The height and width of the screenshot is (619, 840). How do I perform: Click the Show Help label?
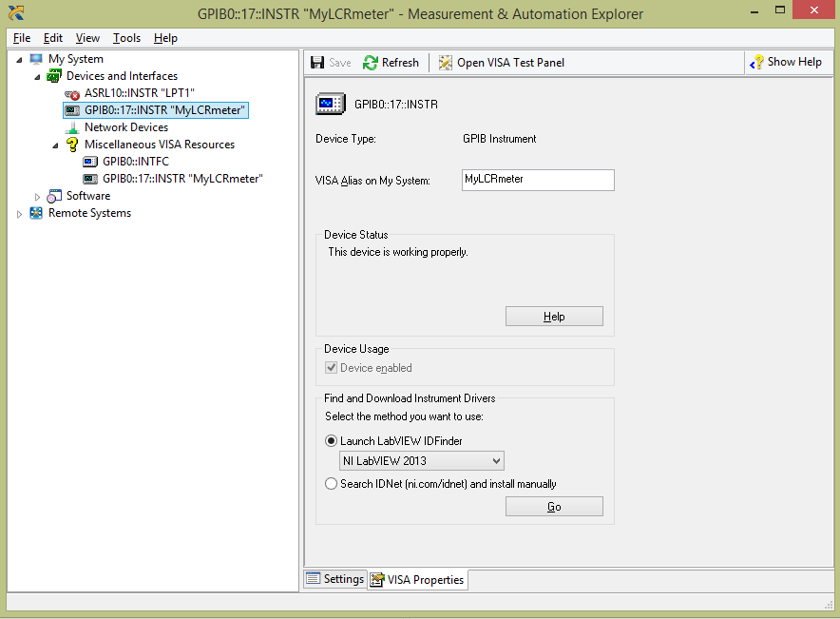coord(794,62)
